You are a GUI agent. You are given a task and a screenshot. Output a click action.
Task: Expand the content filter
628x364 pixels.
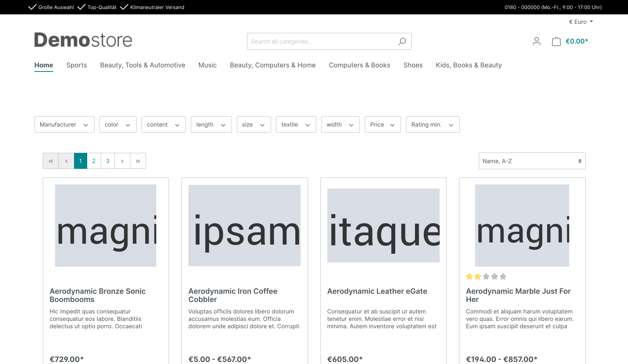coord(163,124)
